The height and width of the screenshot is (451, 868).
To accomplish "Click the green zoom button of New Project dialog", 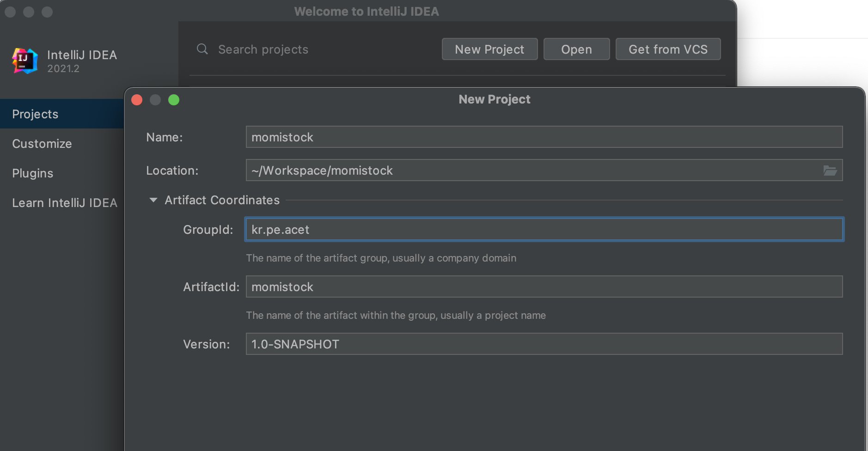I will [174, 100].
